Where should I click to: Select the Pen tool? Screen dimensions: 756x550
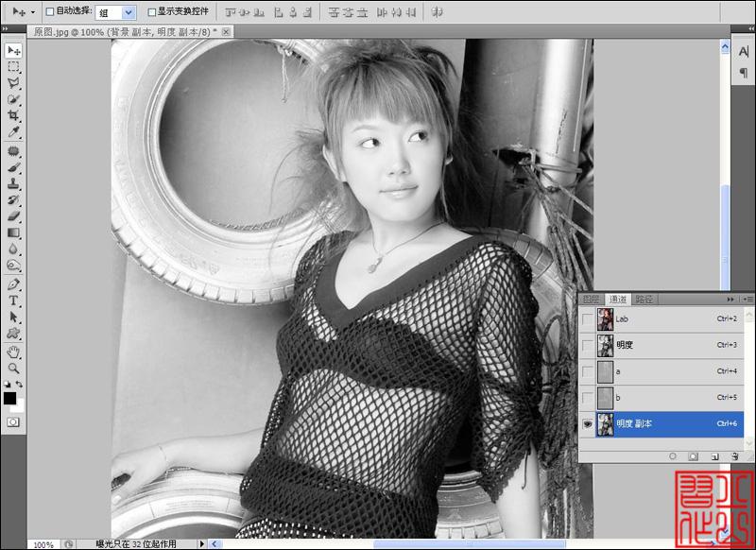pyautogui.click(x=13, y=284)
